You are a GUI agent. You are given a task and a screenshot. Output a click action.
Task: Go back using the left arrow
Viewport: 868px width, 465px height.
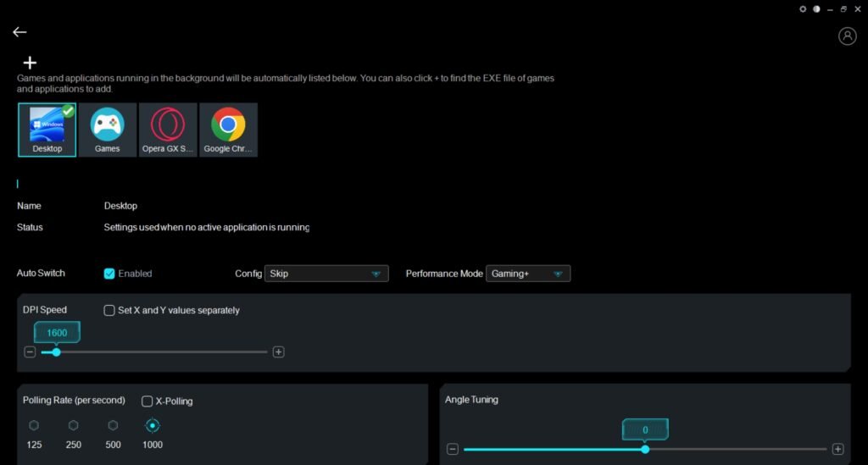[x=20, y=32]
